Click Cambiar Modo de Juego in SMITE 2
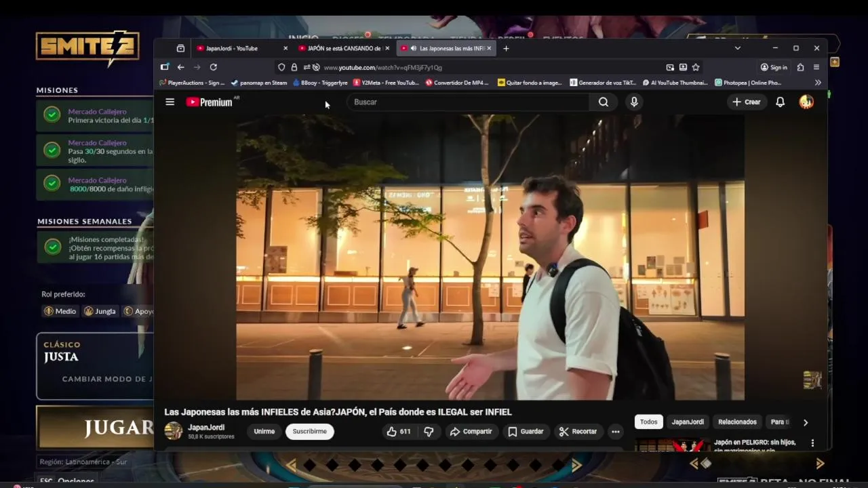This screenshot has width=868, height=488. [107, 379]
